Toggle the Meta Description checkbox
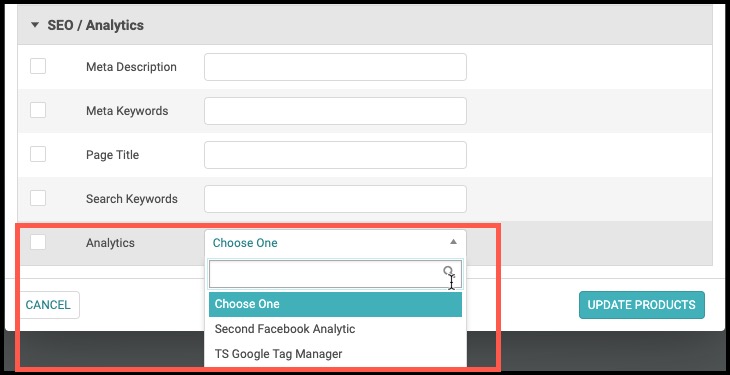The width and height of the screenshot is (730, 375). [x=38, y=66]
